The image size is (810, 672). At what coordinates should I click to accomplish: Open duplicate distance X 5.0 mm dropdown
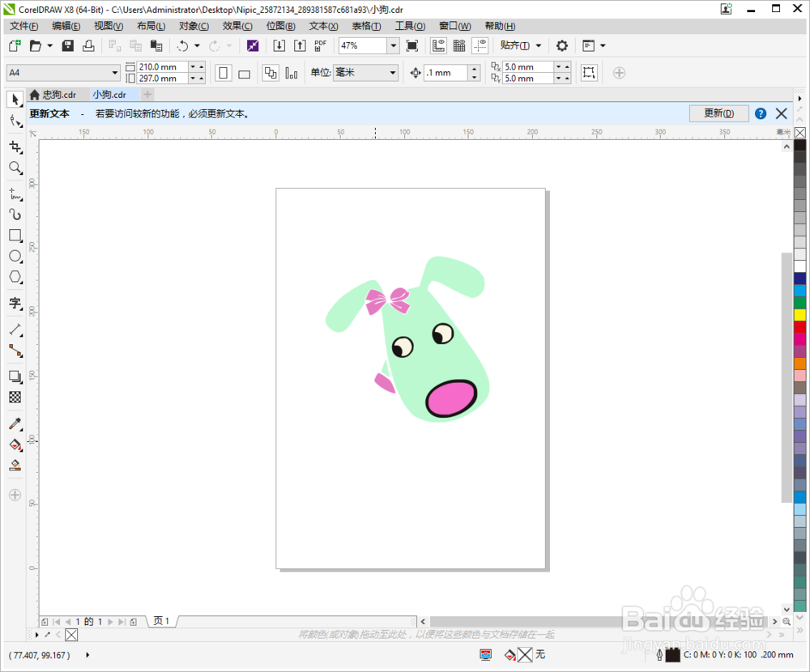point(558,67)
